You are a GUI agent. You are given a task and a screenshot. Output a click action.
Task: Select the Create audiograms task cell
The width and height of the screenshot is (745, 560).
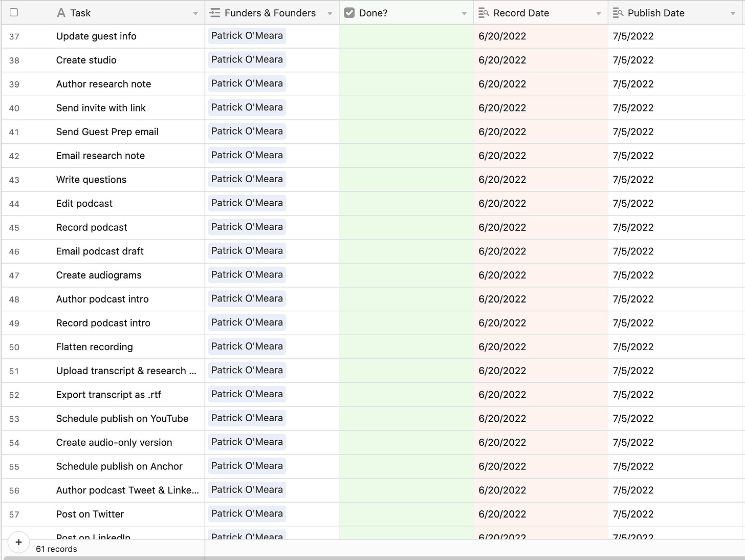[99, 275]
